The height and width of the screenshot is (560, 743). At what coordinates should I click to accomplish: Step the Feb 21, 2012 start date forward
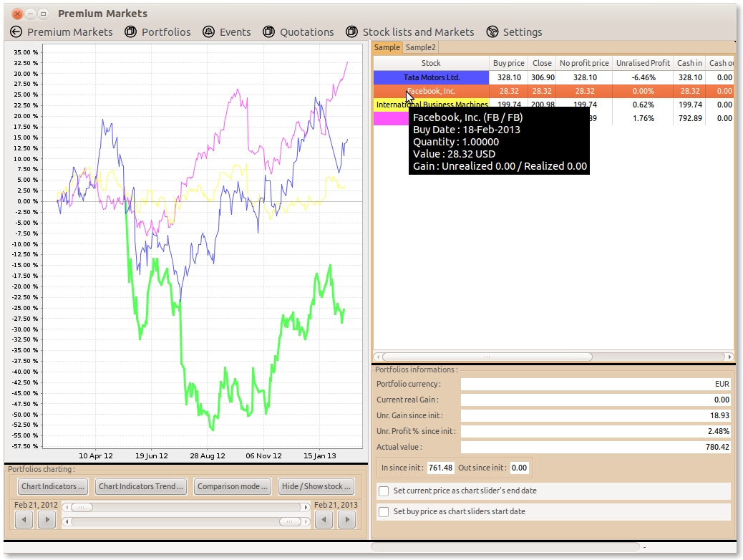[x=47, y=520]
